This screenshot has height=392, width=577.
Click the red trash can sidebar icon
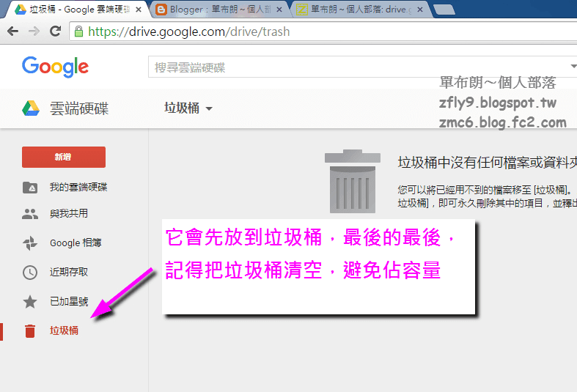(x=30, y=331)
